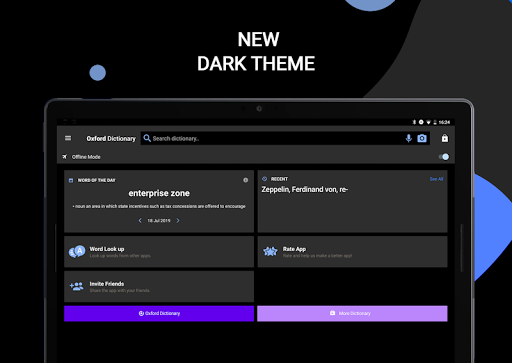Go to next word of the day
This screenshot has width=512, height=363.
[x=178, y=220]
